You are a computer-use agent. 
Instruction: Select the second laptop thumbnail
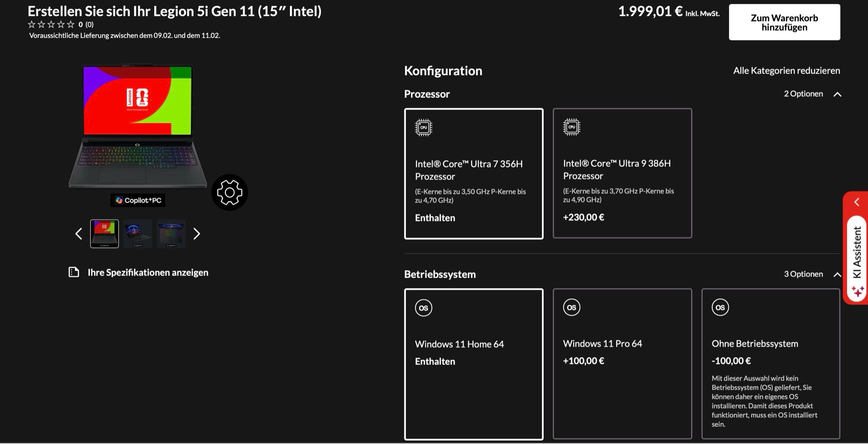tap(138, 234)
